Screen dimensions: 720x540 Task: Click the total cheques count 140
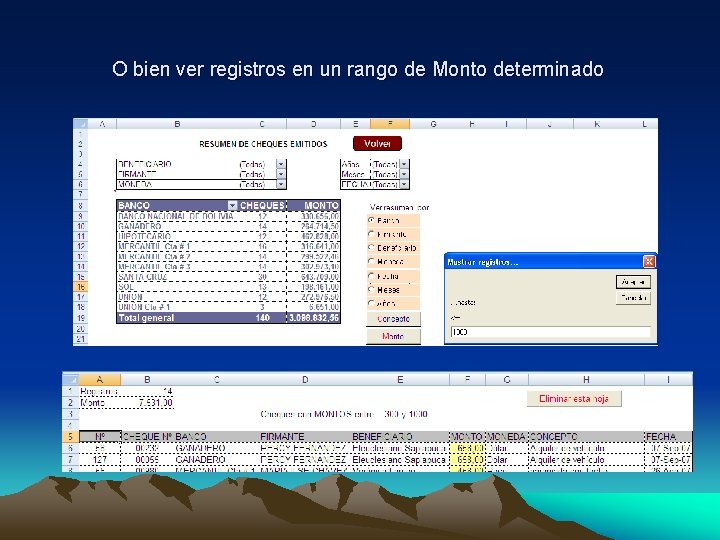tap(262, 318)
